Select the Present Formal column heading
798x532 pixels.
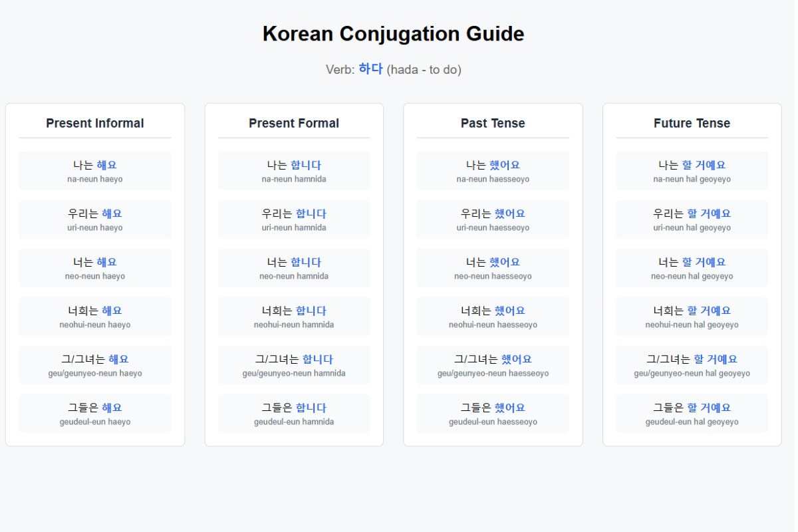293,123
